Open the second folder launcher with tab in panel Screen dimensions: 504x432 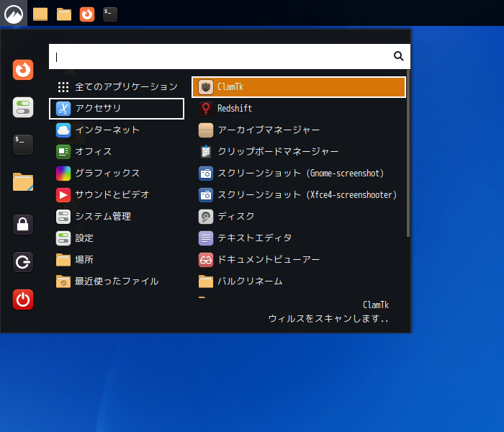click(64, 14)
